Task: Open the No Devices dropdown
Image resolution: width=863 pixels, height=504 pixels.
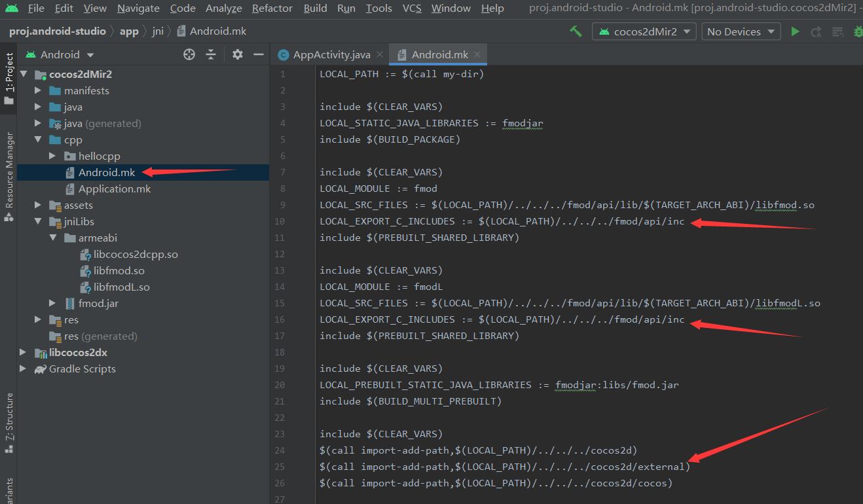Action: [x=741, y=31]
